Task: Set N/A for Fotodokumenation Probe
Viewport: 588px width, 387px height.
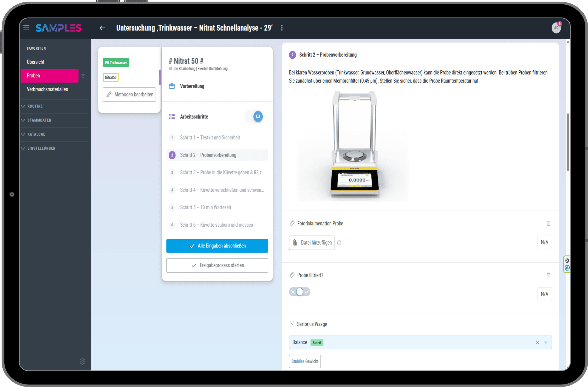Action: click(x=544, y=242)
